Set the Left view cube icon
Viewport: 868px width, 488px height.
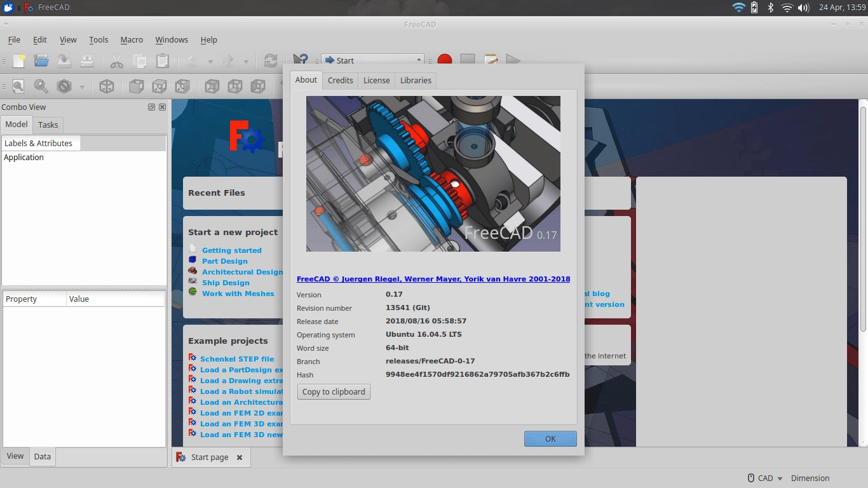[x=258, y=86]
